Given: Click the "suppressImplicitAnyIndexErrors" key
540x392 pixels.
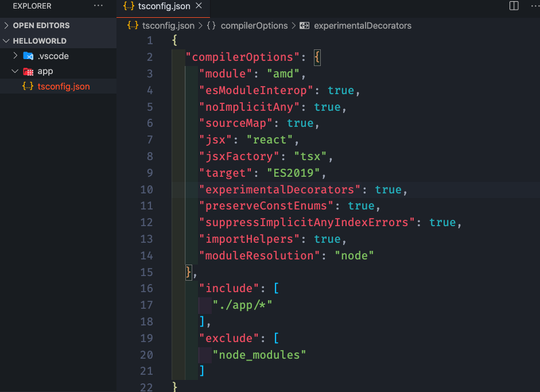Looking at the screenshot, I should click(x=307, y=222).
